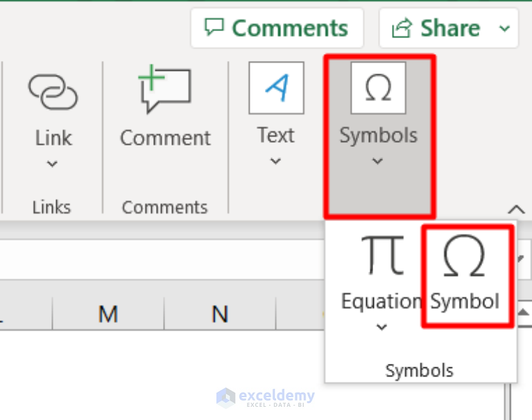Expand the Share dropdown arrow
Viewport: 532px width, 420px height.
[504, 28]
